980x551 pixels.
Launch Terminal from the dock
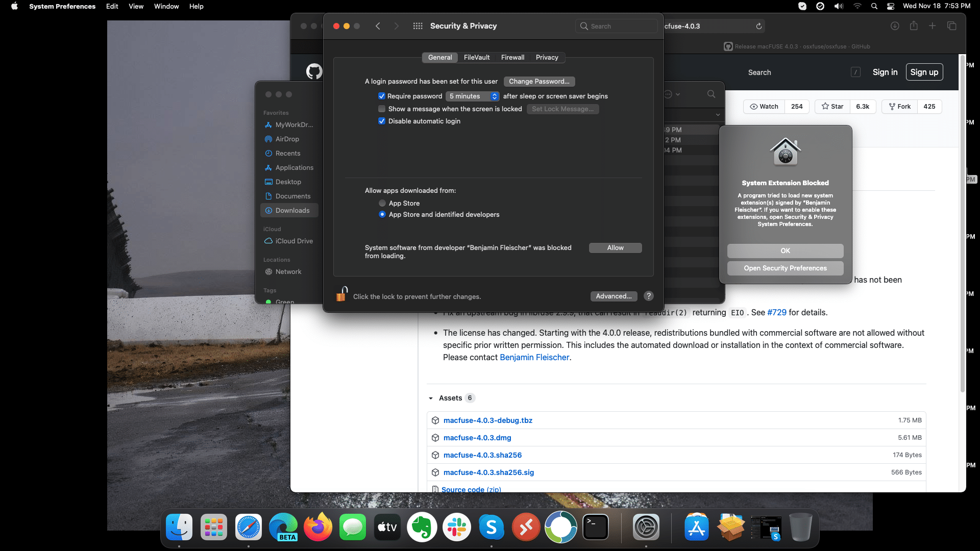tap(596, 528)
